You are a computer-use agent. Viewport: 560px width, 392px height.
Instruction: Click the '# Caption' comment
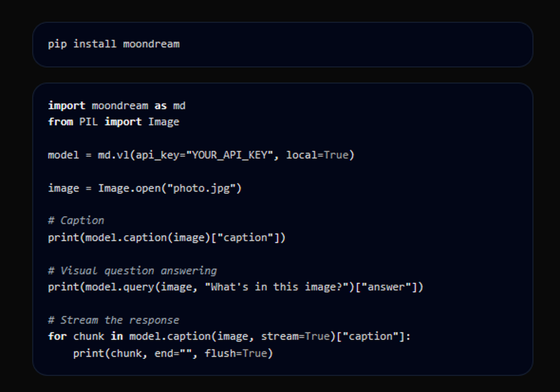tap(76, 221)
